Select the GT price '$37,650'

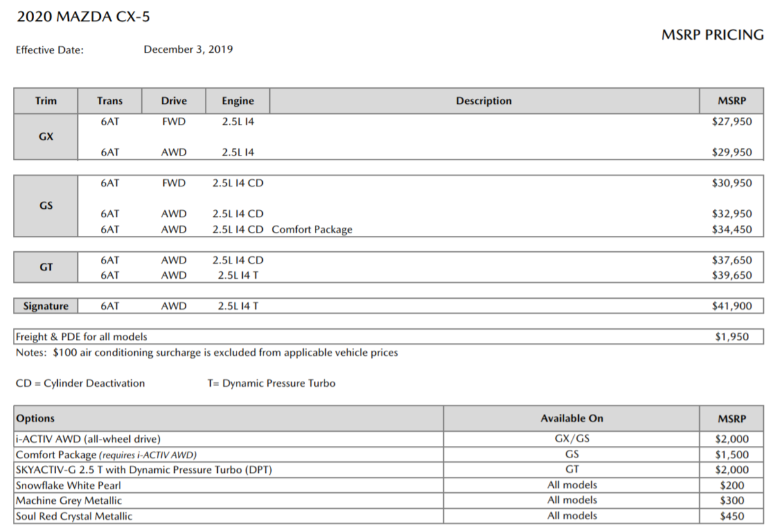[732, 260]
